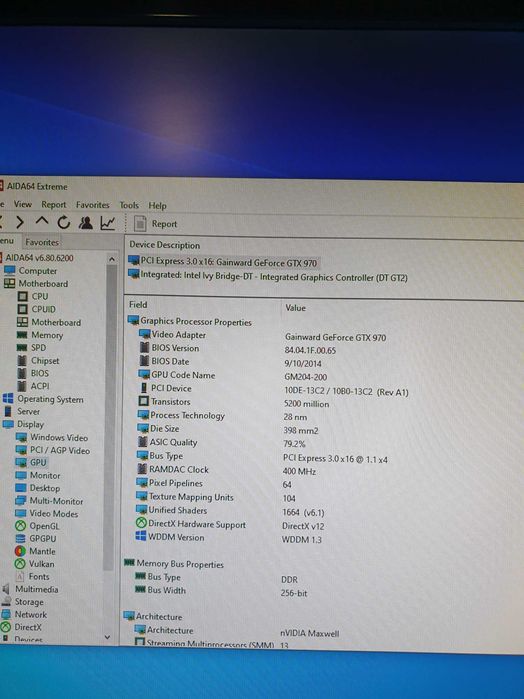Select AIDA64 v6.80.6200 root node
Screen dimensions: 524x699
pyautogui.click(x=37, y=258)
